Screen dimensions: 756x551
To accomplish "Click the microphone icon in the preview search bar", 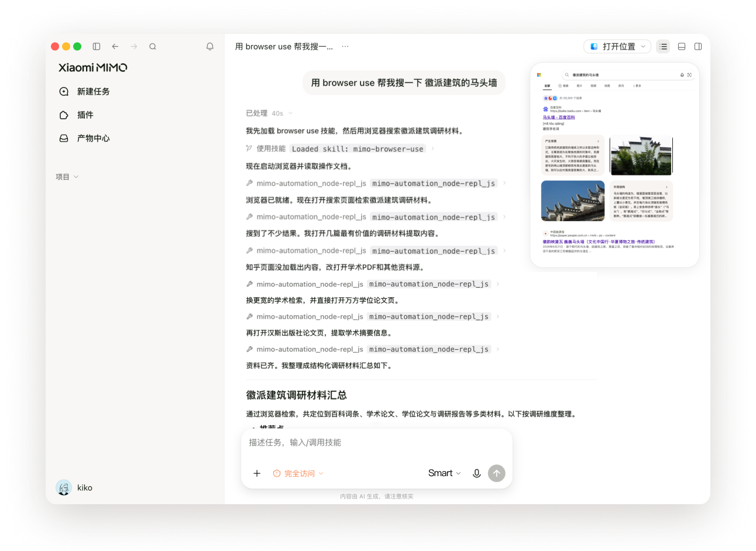I will [682, 75].
